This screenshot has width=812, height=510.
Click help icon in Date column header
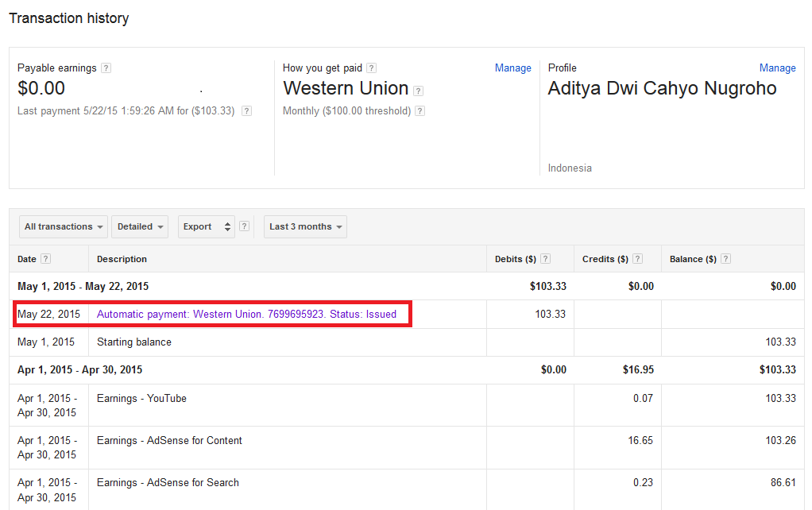(45, 259)
